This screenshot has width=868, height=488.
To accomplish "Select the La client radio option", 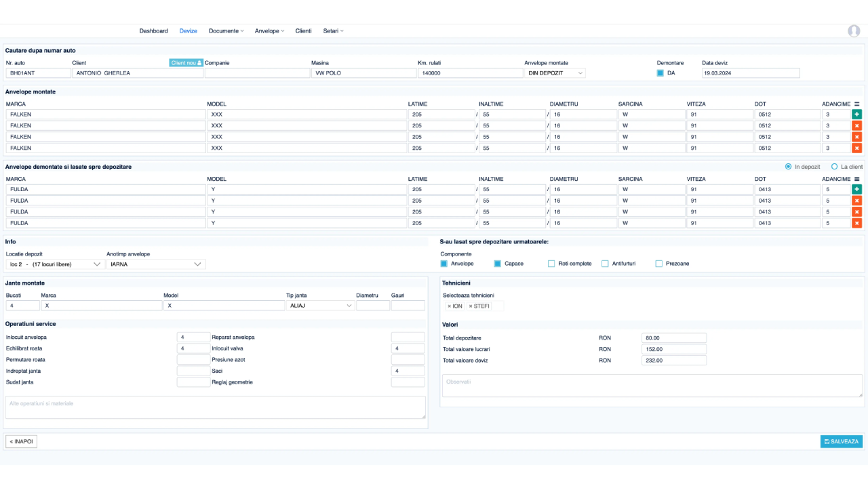I will (834, 167).
